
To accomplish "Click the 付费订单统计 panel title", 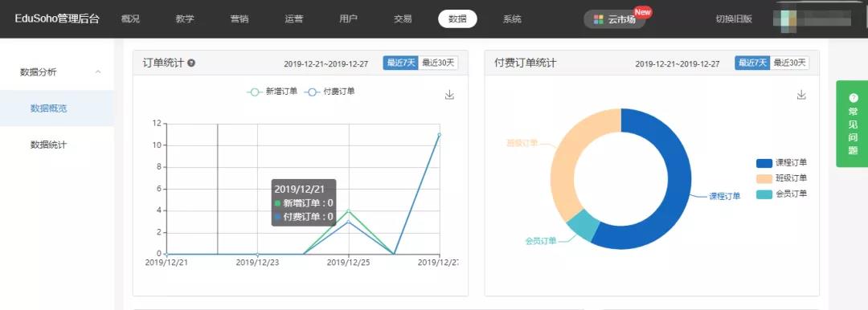I will coord(526,63).
